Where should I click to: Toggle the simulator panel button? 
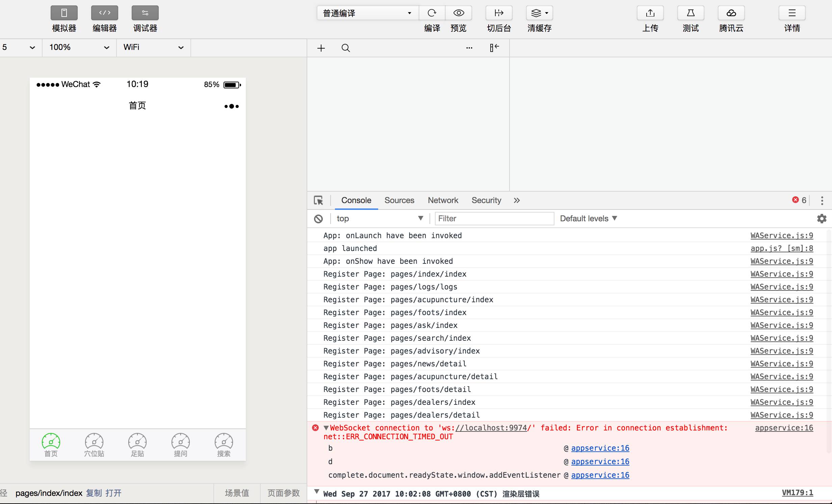64,13
